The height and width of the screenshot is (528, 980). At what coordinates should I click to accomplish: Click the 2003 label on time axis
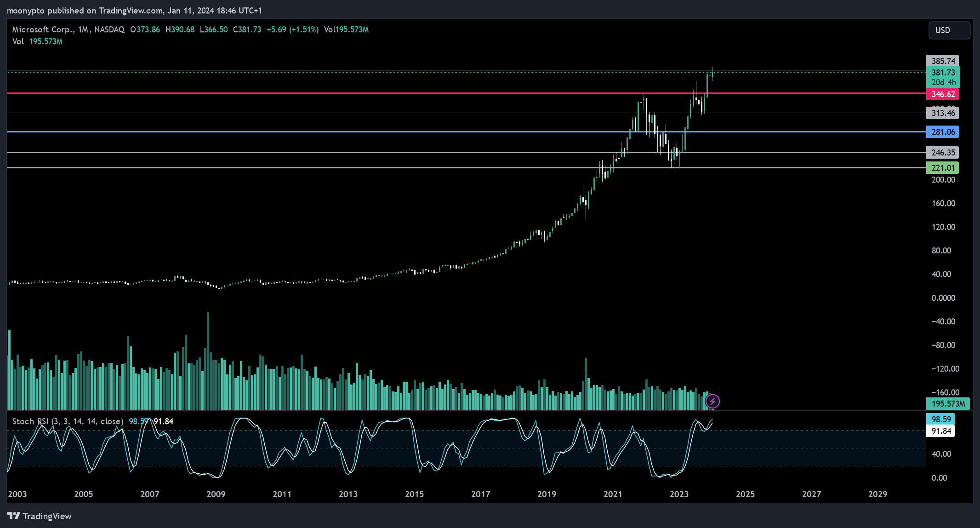[x=17, y=494]
